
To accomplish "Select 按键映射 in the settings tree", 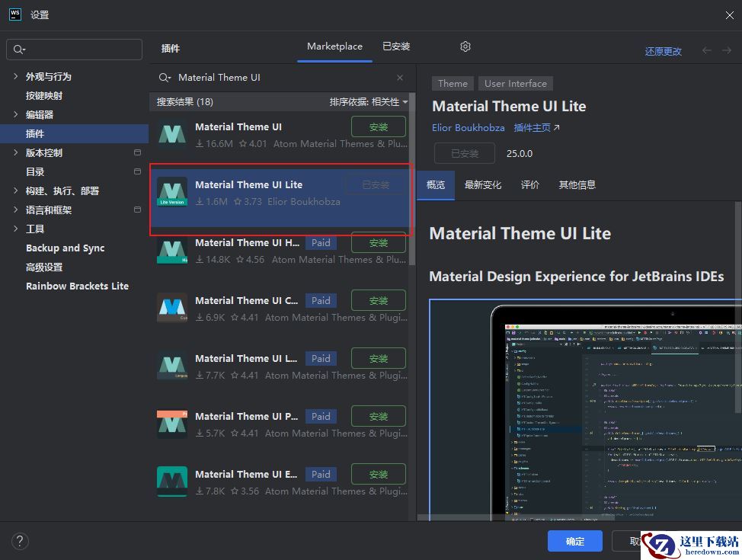I will coord(44,95).
